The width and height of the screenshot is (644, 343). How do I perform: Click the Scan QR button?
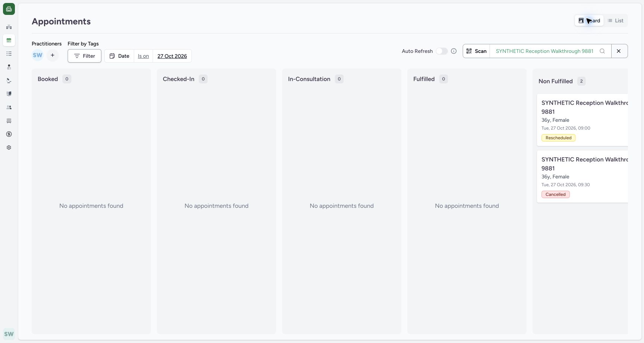476,51
